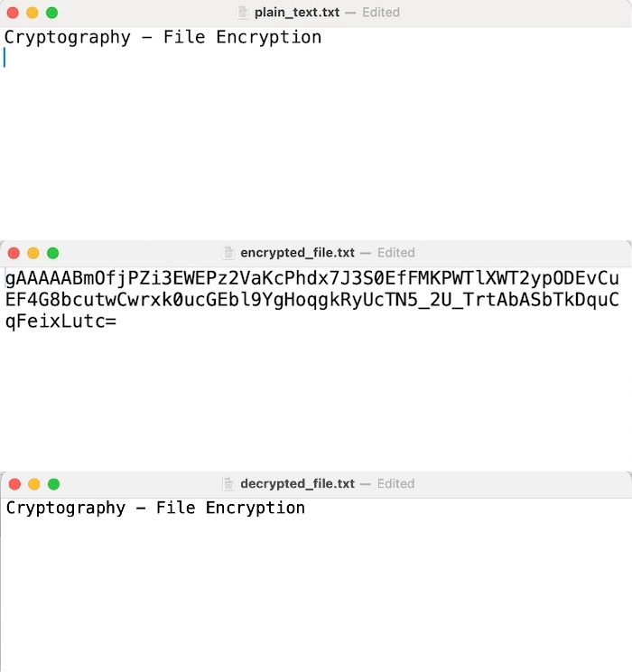This screenshot has width=632, height=672.
Task: Click the plain_text.txt document proxy icon
Action: tap(242, 13)
